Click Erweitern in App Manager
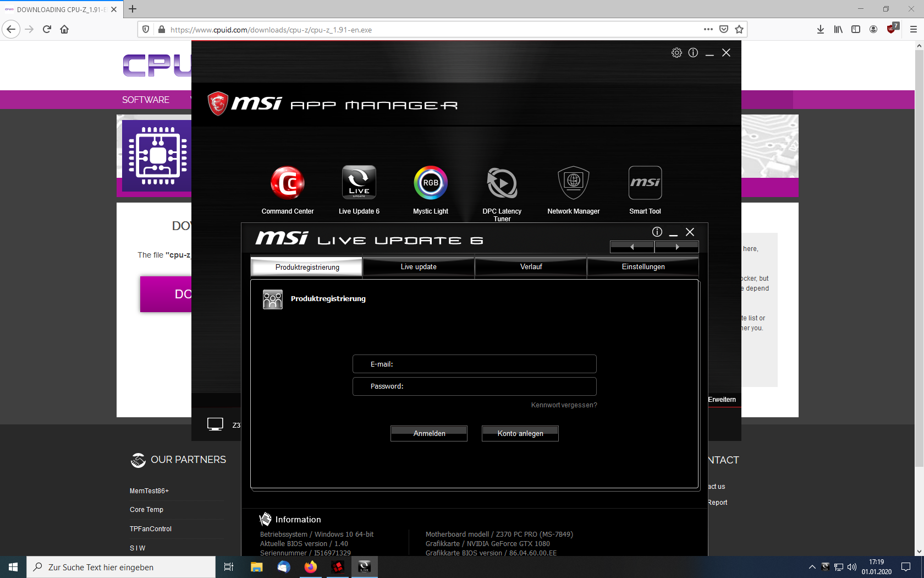Viewport: 924px width, 578px height. (722, 400)
